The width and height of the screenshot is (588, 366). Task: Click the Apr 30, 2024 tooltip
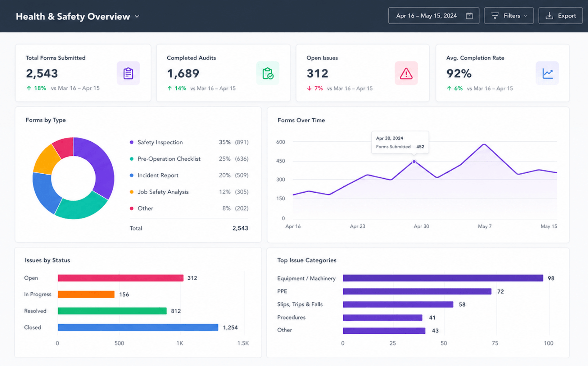click(x=400, y=142)
